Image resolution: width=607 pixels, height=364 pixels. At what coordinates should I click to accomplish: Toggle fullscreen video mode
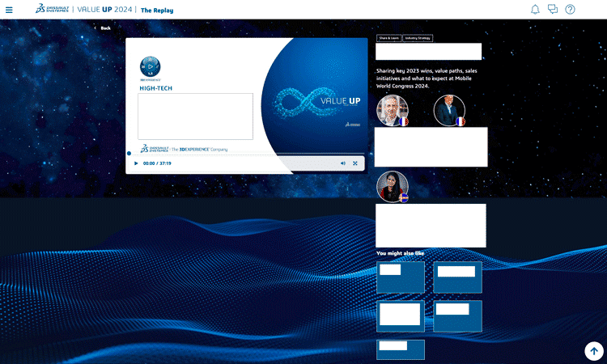355,163
